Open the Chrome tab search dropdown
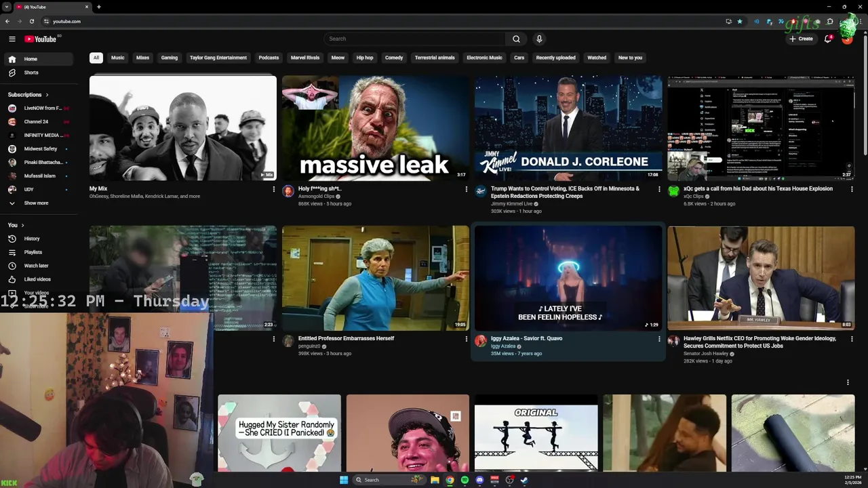868x488 pixels. (x=7, y=7)
